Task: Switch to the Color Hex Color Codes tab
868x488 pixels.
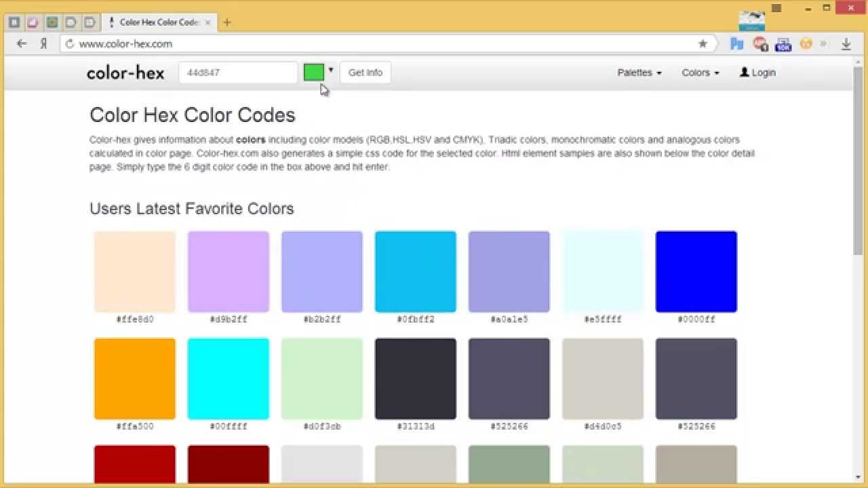Action: [158, 22]
